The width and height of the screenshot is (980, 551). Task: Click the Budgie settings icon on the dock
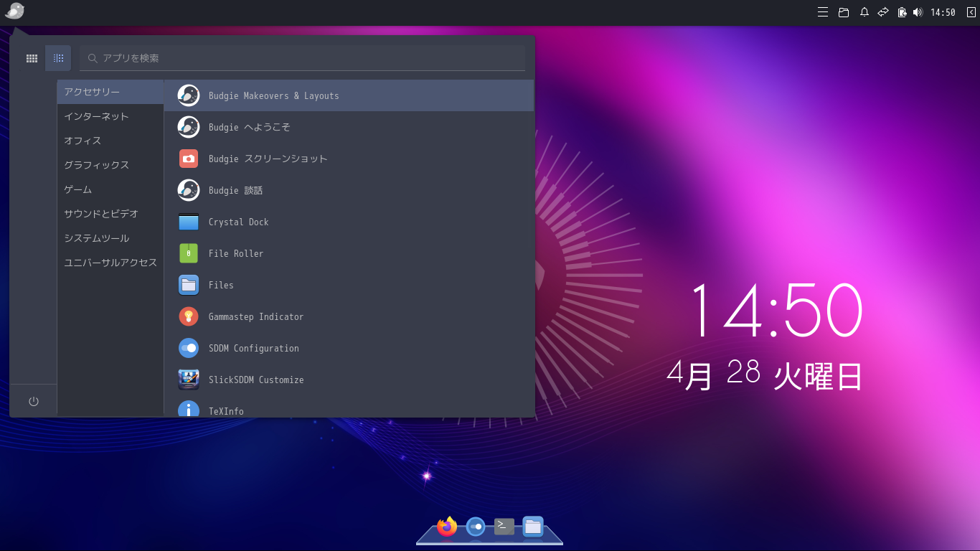(x=474, y=526)
